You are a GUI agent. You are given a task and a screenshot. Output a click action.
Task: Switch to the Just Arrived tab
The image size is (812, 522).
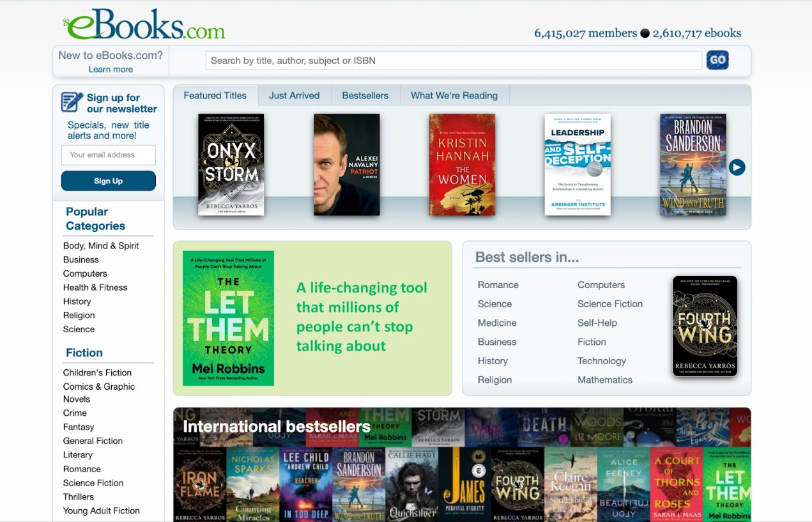pos(294,95)
